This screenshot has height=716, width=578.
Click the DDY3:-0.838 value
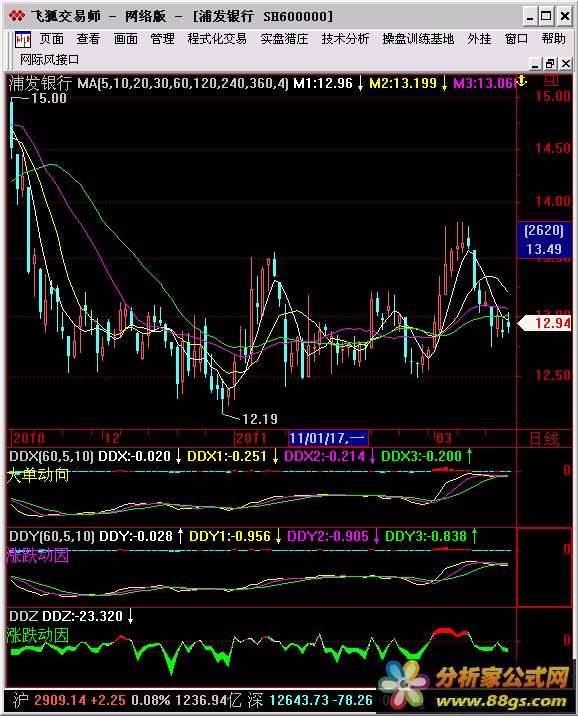tap(426, 536)
